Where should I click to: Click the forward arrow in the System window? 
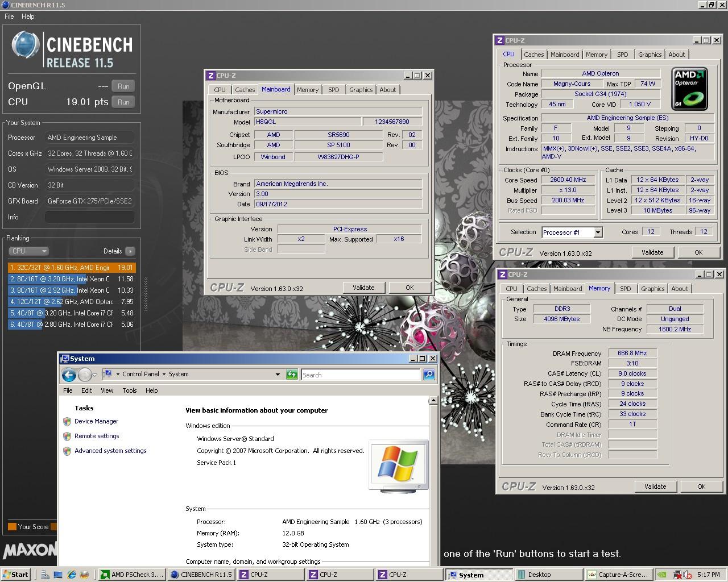pyautogui.click(x=84, y=375)
